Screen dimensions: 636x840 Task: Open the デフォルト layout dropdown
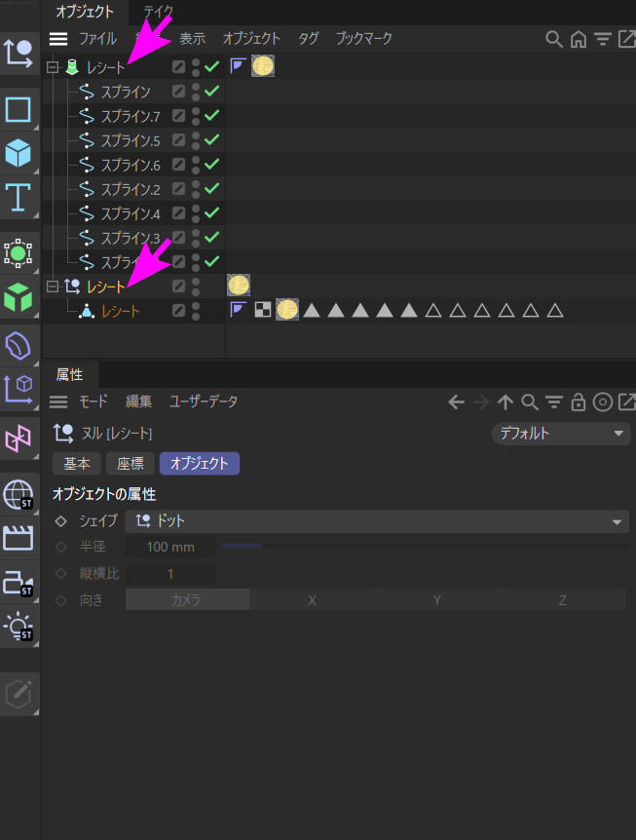point(560,434)
